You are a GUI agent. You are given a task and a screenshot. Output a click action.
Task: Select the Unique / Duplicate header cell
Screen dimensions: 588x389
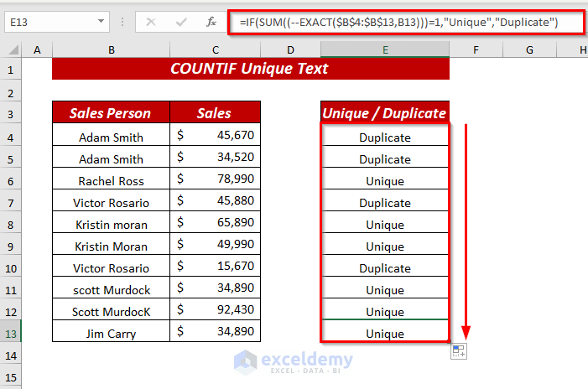385,112
